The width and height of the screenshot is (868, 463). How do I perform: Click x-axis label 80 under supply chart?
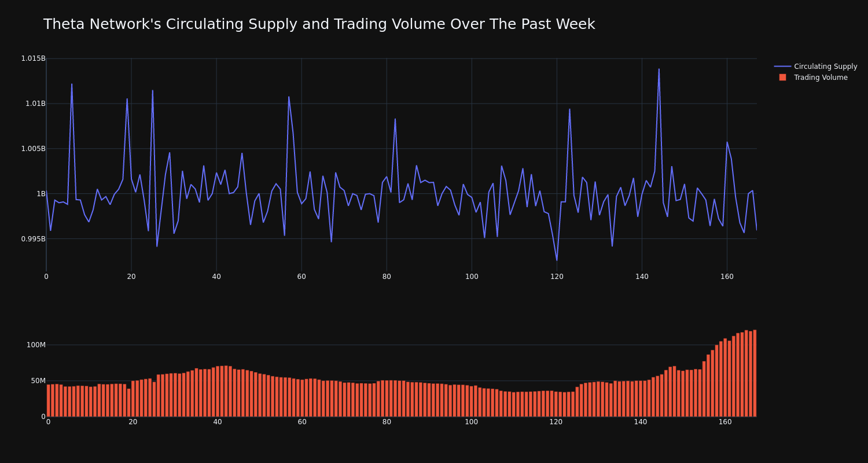click(x=387, y=277)
